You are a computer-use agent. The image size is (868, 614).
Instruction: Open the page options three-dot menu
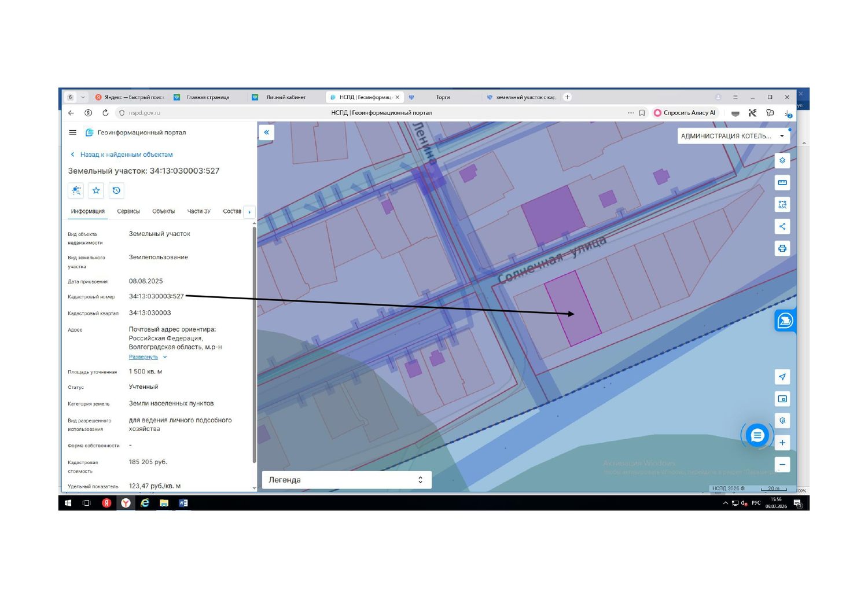[631, 113]
